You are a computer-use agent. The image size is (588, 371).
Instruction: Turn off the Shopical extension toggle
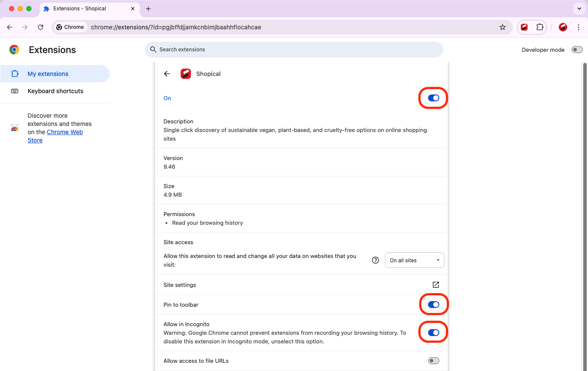(x=434, y=98)
